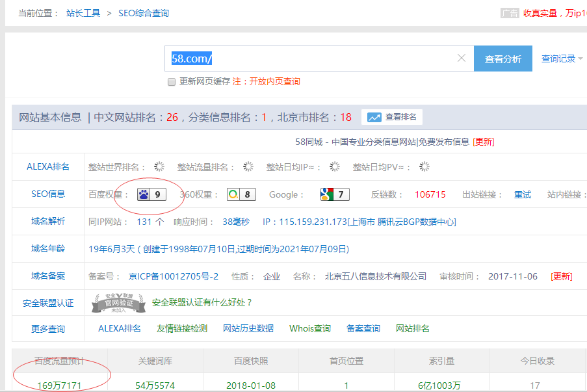Open the 域名解析 row header link

[48, 221]
